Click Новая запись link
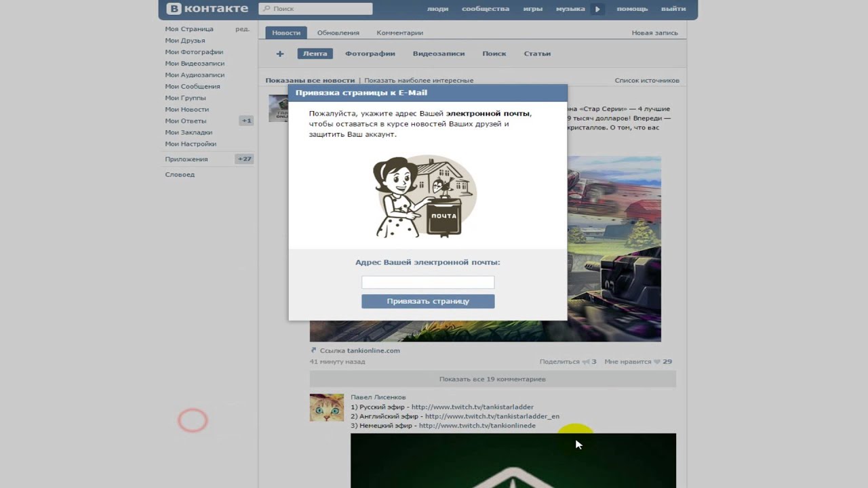Screen dimensions: 868x488 pyautogui.click(x=654, y=33)
